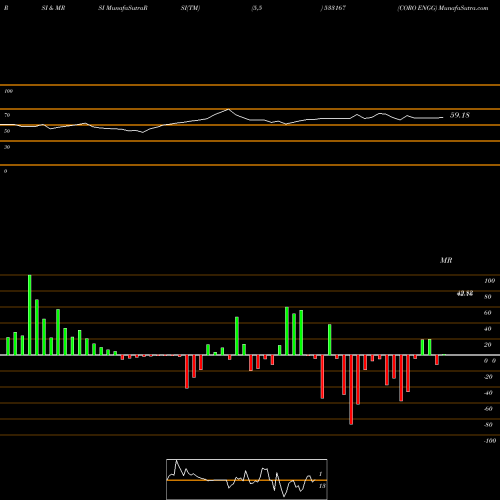Click the RSI line peak near 70
The image size is (500, 500).
coord(228,109)
